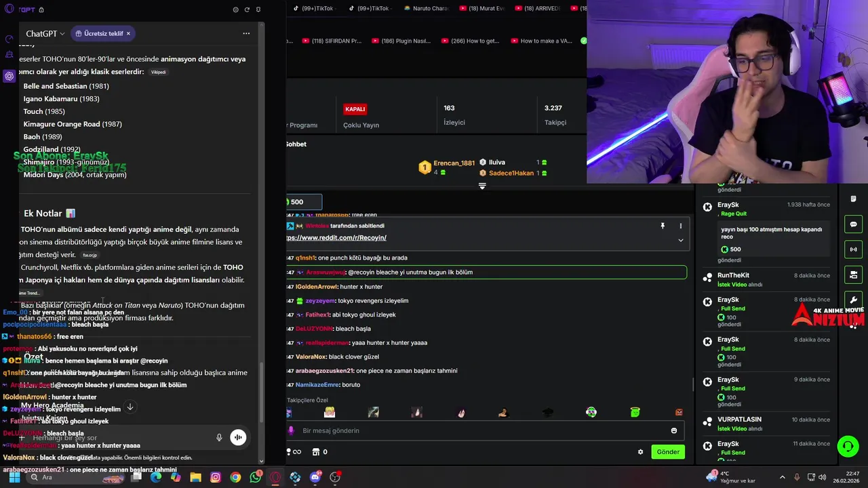Click the infinity slow-mode icon below chat
The width and height of the screenshot is (868, 488).
(296, 452)
